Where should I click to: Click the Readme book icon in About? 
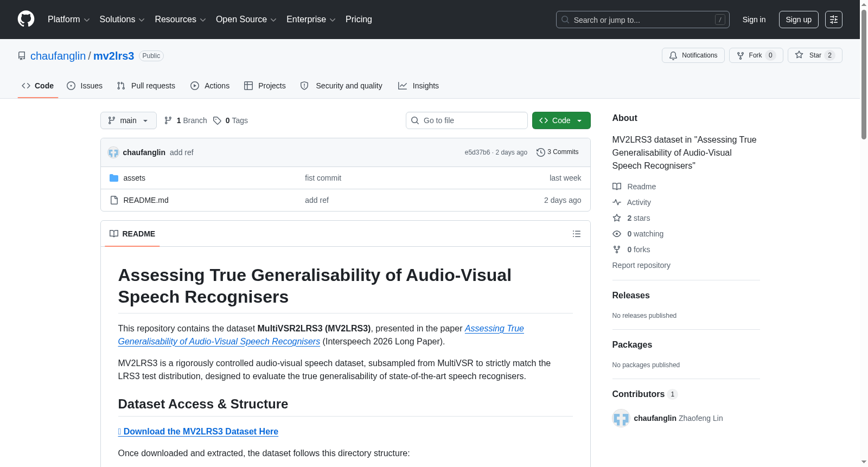617,187
